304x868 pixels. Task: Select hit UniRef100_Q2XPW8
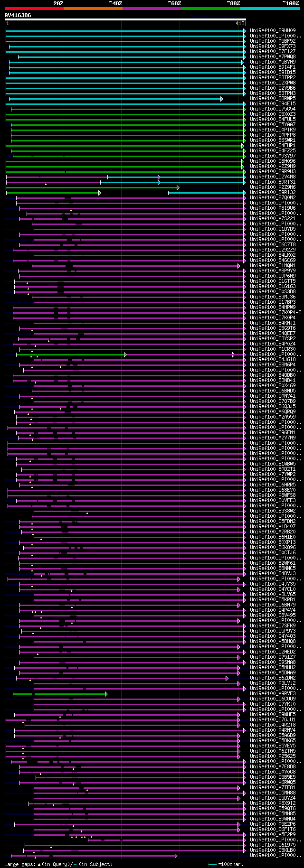[273, 83]
